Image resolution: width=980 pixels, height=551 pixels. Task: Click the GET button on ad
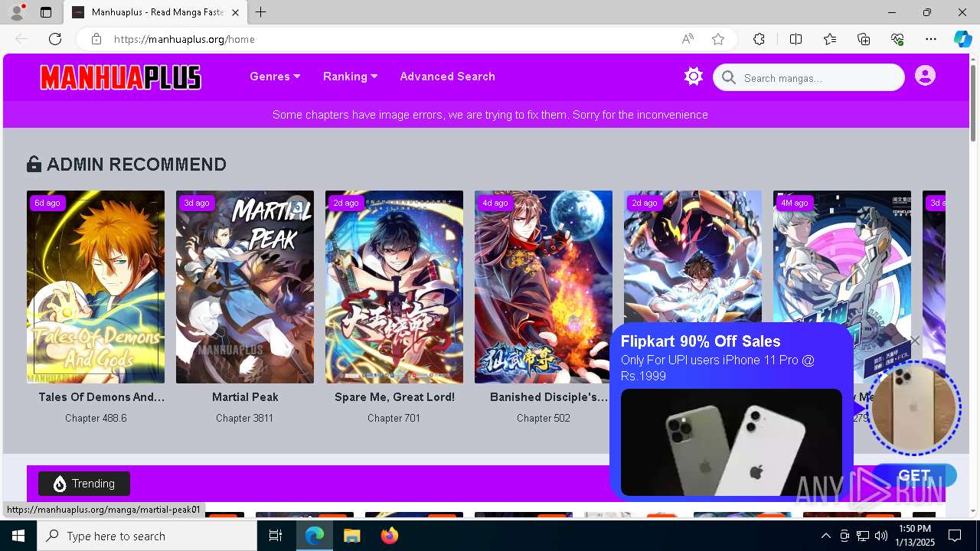pos(914,475)
